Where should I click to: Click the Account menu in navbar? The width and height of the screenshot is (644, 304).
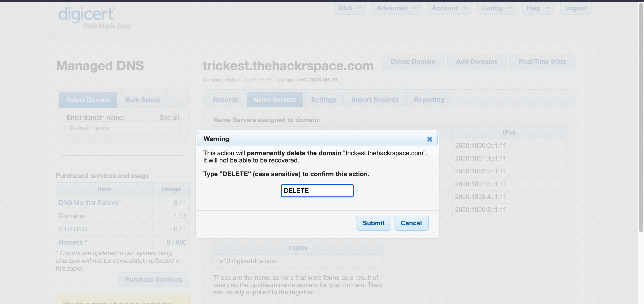pos(445,8)
